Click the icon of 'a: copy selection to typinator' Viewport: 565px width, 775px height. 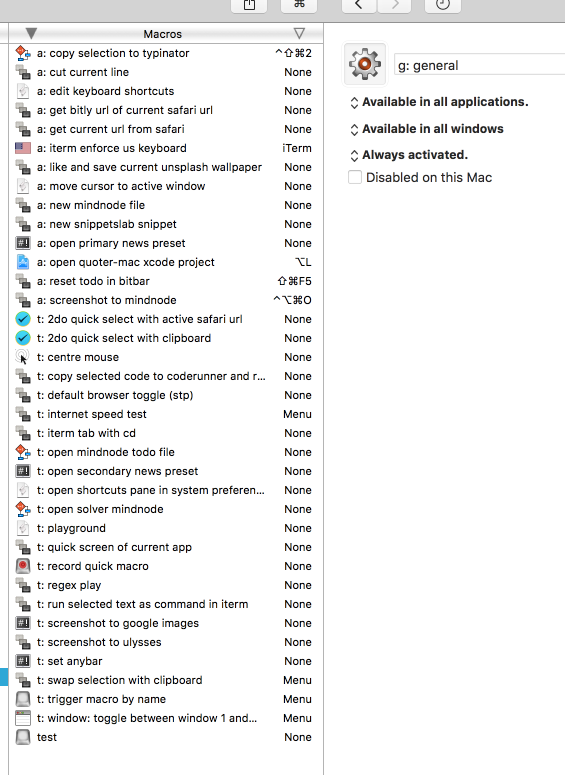23,53
